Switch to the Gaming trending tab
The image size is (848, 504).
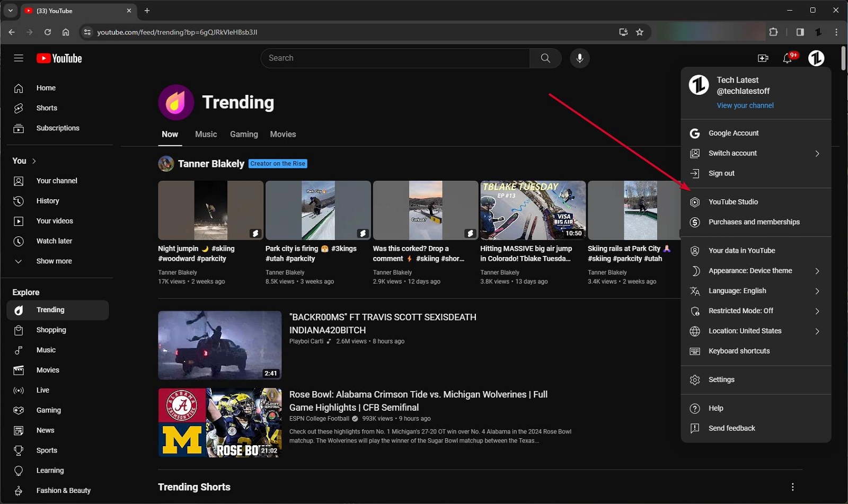pos(244,135)
